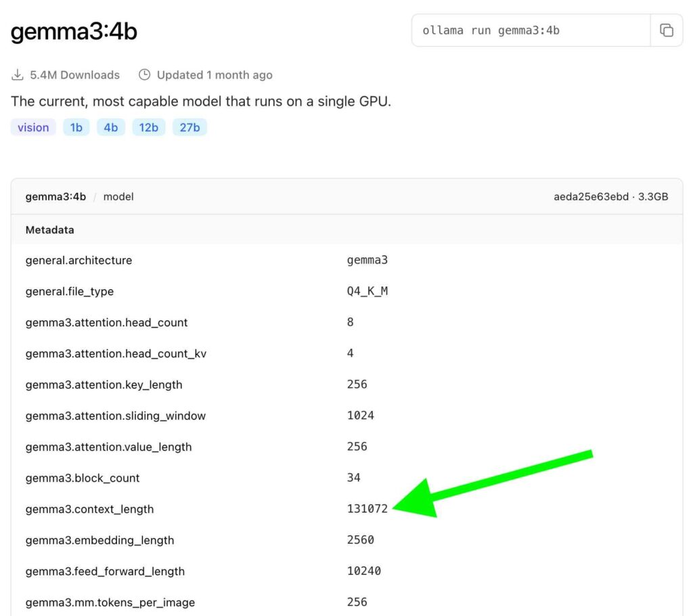693x616 pixels.
Task: Click the sliding_window value 1024
Action: (360, 415)
